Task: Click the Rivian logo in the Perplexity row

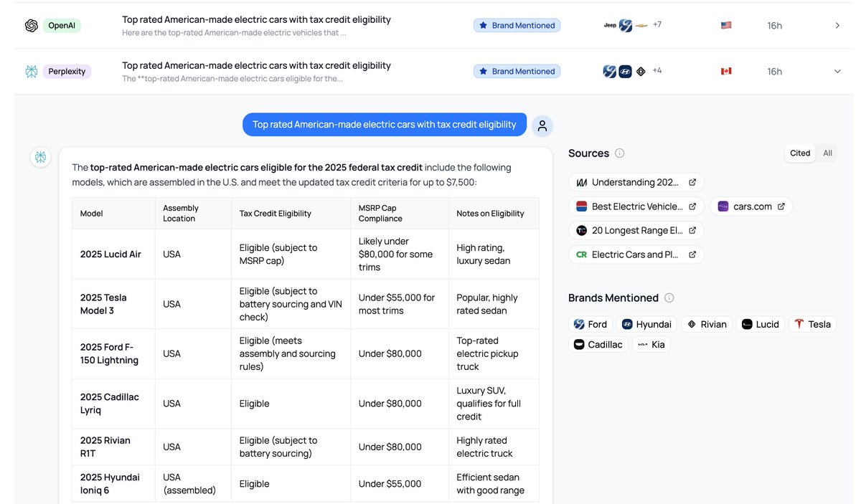Action: click(641, 71)
